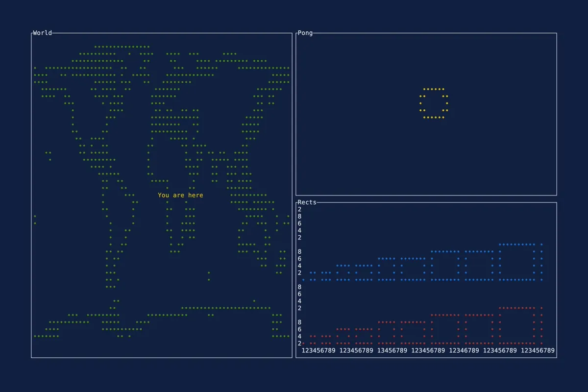
Task: Click the '12346789' x-axis label group
Action: pyautogui.click(x=464, y=351)
